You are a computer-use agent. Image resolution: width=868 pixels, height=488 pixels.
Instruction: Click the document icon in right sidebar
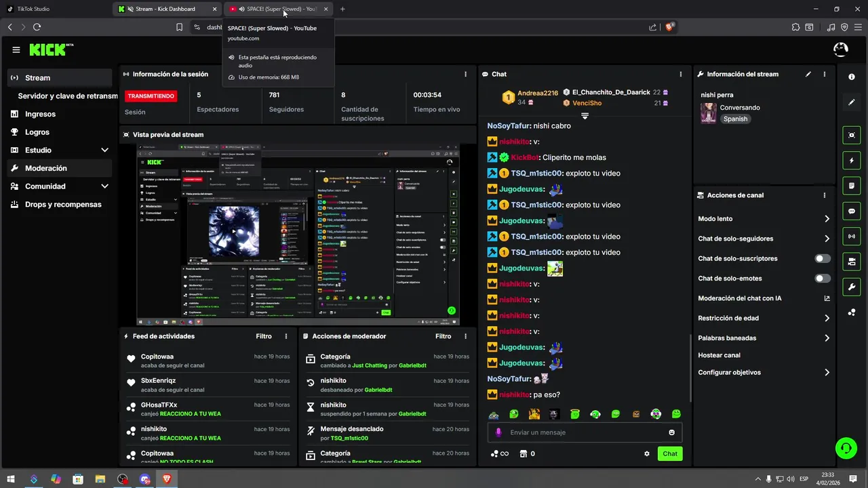(852, 186)
